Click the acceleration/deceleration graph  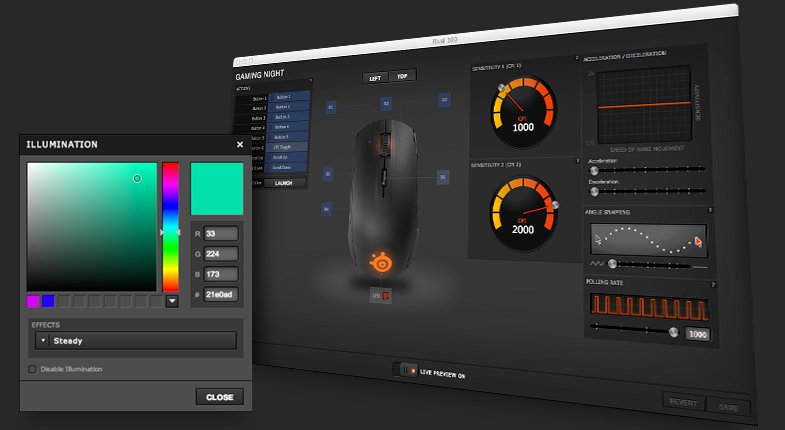tap(644, 105)
